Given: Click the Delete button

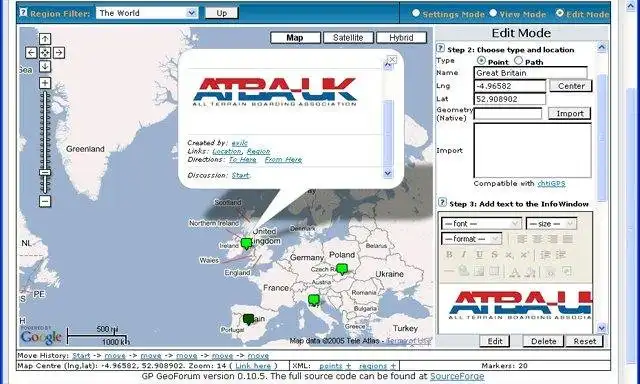Looking at the screenshot, I should click(x=543, y=341).
